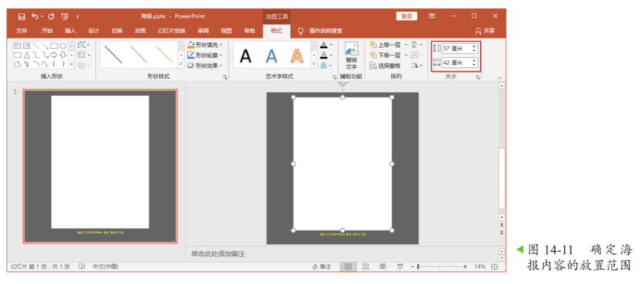The image size is (644, 284).
Task: Collapse the ribbon with the chevron
Action: (500, 77)
